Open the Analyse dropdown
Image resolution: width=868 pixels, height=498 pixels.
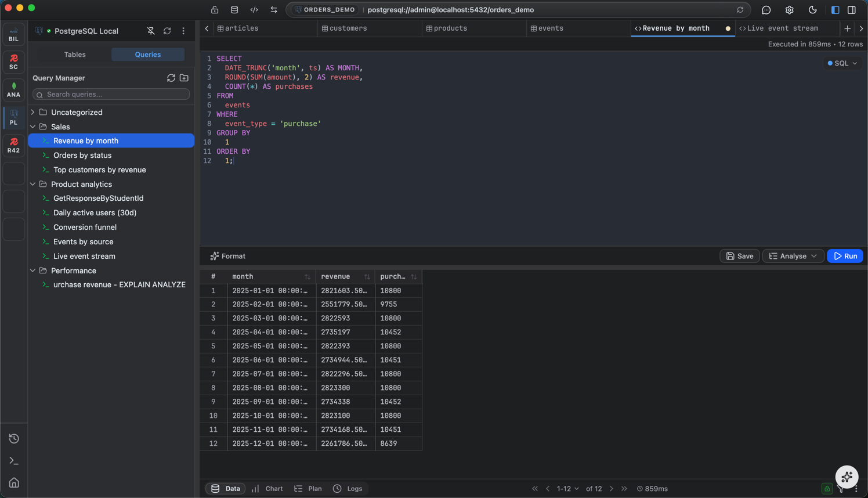pos(793,256)
